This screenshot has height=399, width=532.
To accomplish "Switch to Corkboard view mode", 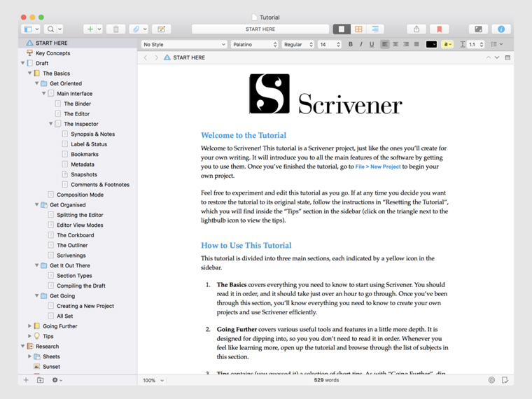I will (x=358, y=29).
